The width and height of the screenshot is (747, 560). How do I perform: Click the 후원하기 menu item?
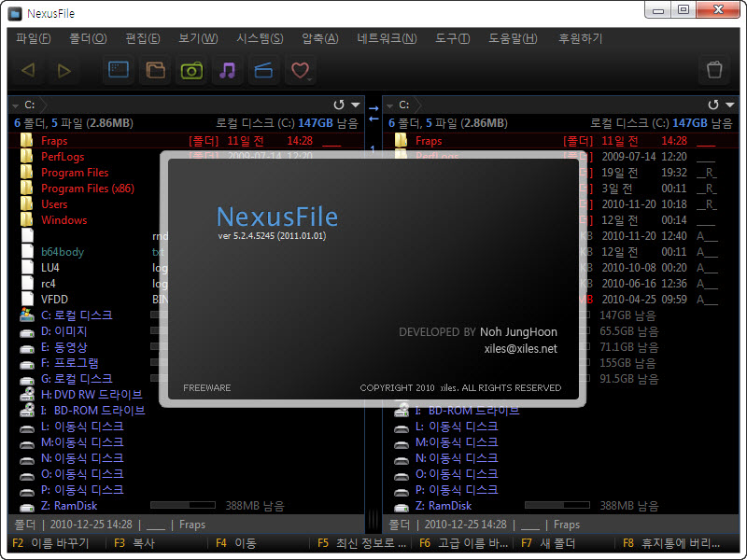pyautogui.click(x=580, y=38)
